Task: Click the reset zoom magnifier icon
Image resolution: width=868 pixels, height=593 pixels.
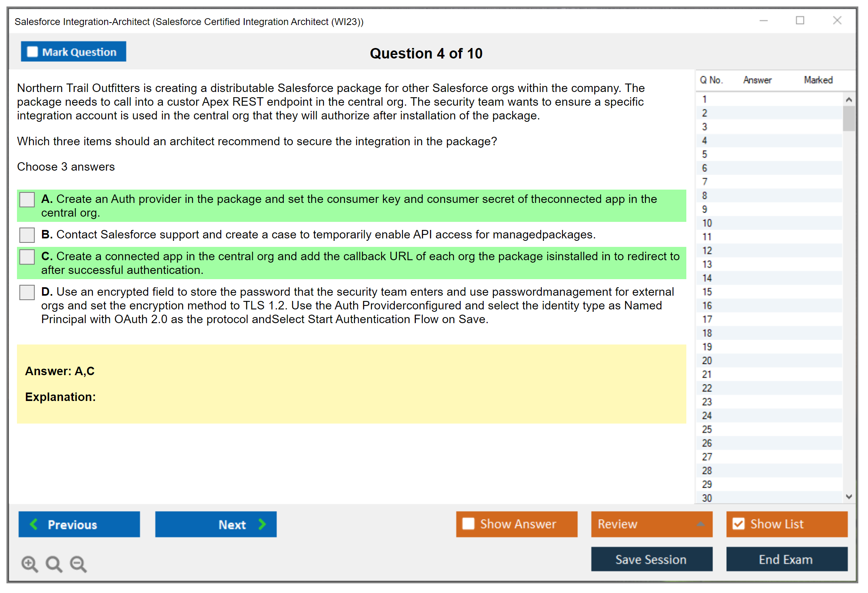Action: [x=54, y=564]
